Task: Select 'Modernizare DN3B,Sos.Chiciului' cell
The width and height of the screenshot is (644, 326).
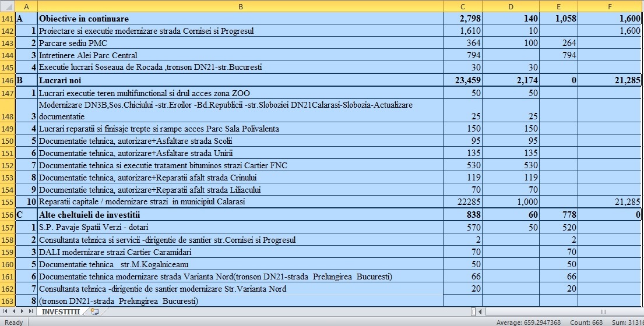Action: (240, 111)
